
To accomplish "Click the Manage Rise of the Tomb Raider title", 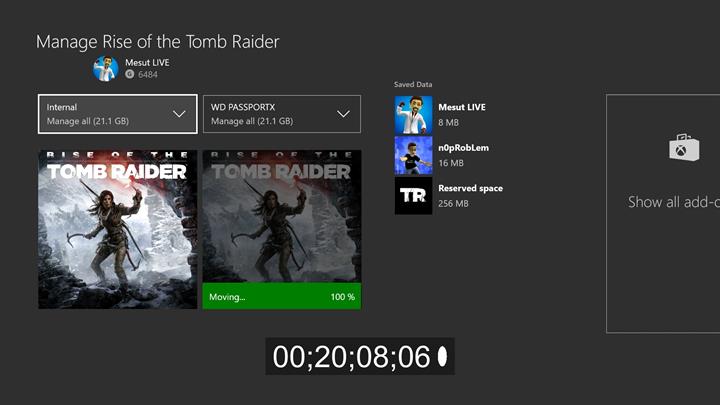I will pyautogui.click(x=158, y=42).
